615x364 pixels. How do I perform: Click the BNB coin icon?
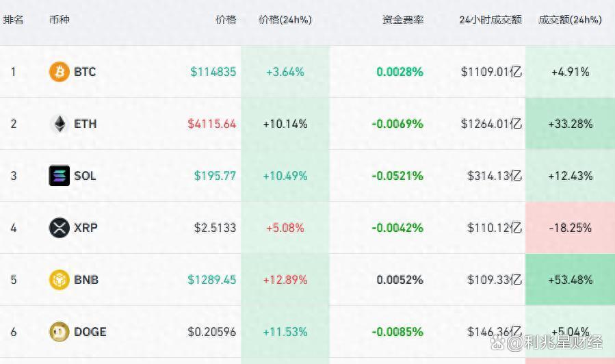(60, 280)
